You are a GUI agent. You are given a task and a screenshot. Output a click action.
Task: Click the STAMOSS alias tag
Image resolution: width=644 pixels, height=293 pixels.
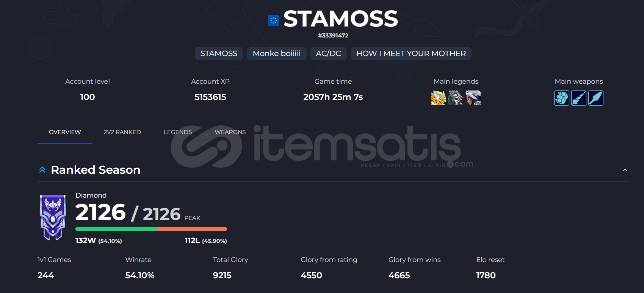[219, 53]
